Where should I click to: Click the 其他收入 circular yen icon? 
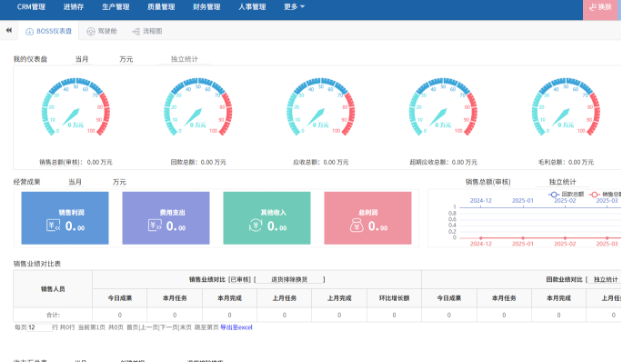(255, 225)
